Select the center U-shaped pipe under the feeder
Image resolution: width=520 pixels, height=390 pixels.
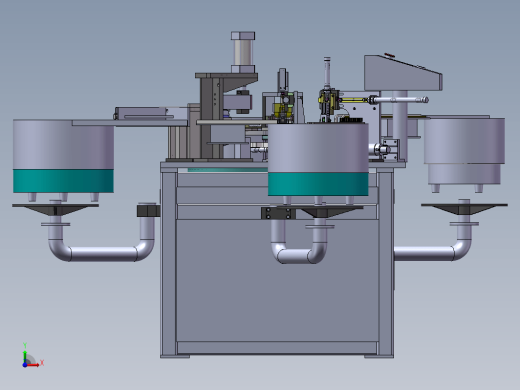(299, 241)
